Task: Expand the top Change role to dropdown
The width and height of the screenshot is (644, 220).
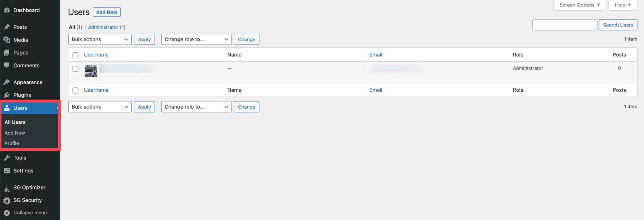Action: click(196, 39)
